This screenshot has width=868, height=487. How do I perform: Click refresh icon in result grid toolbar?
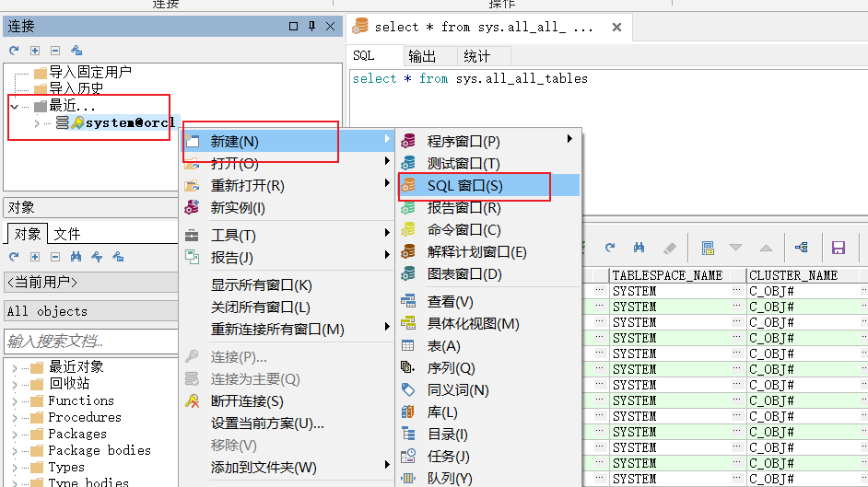tap(610, 248)
